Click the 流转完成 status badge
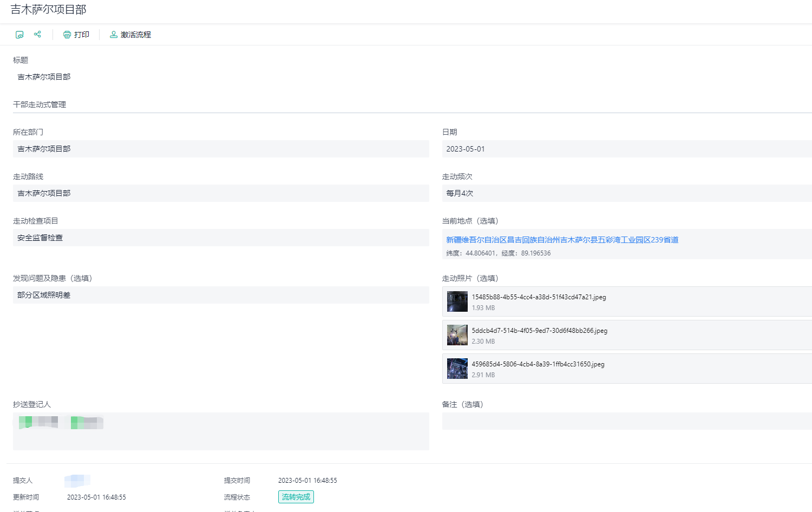The image size is (812, 512). click(296, 497)
